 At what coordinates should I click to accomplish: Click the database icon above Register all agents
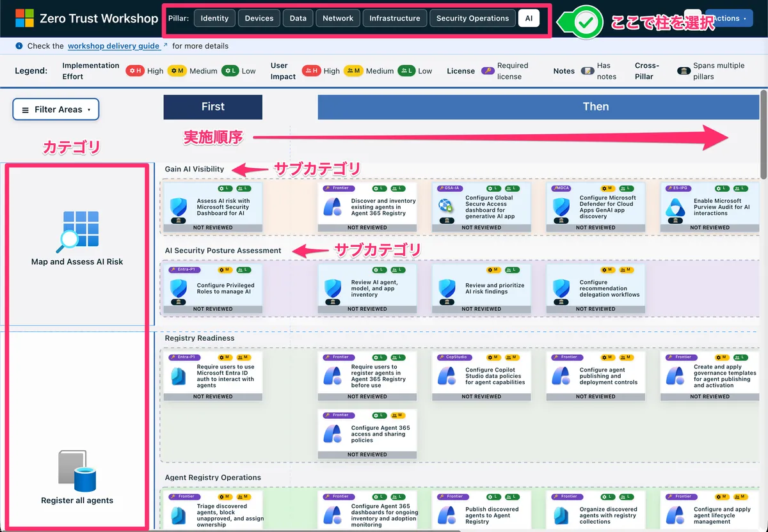76,471
